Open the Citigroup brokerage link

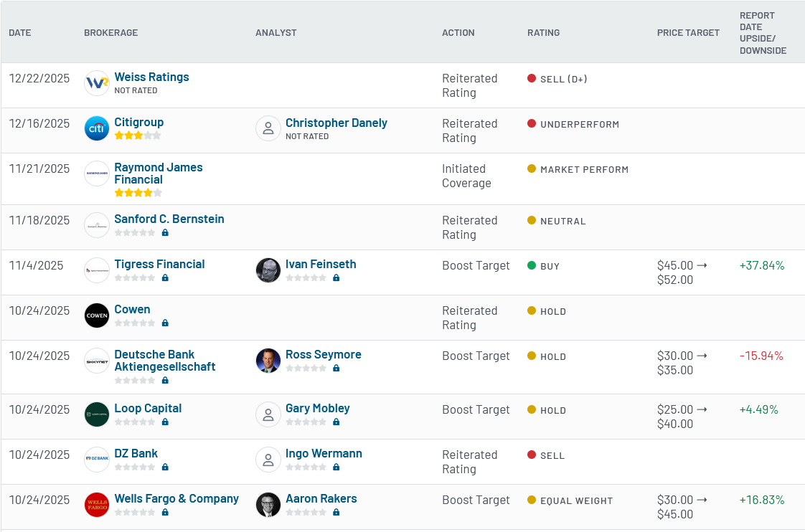[138, 122]
